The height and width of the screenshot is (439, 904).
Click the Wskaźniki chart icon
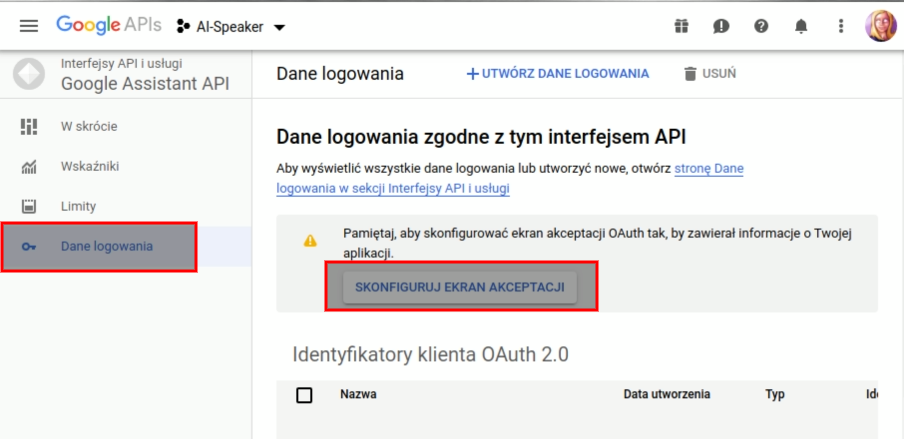coord(29,167)
